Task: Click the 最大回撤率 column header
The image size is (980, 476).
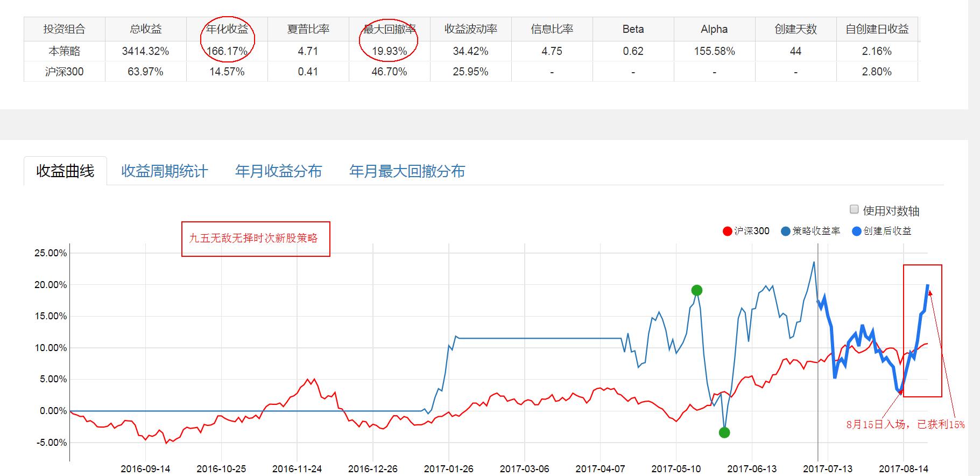Action: [389, 29]
